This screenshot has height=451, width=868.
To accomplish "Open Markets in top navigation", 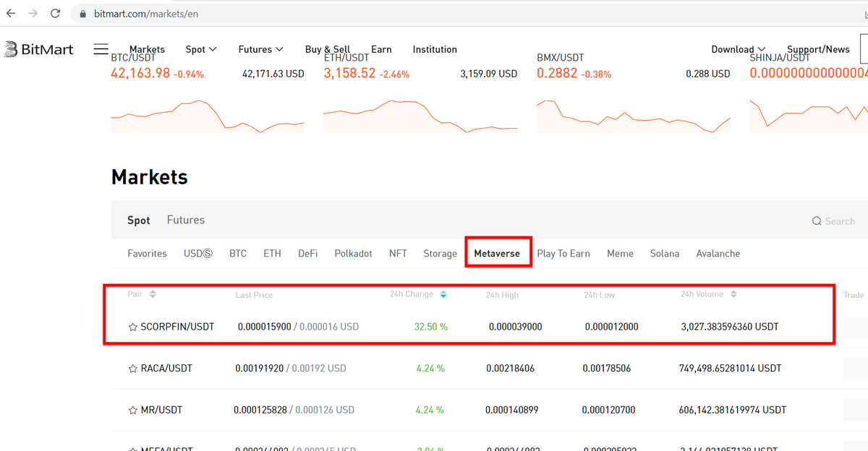I will (x=147, y=49).
